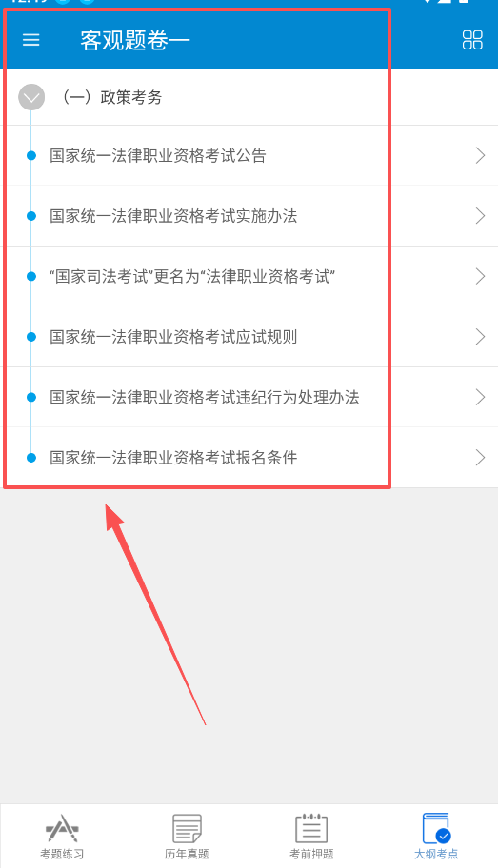
Task: Click chevron beside 违纪行为处理办法 item
Action: 480,397
